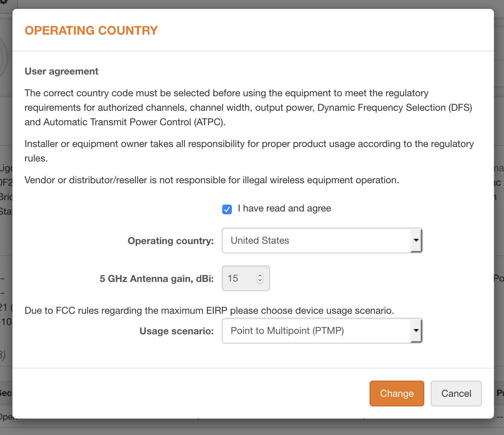Select 'Point to Multipoint (PTMP)' dropdown text
The height and width of the screenshot is (435, 504).
287,331
